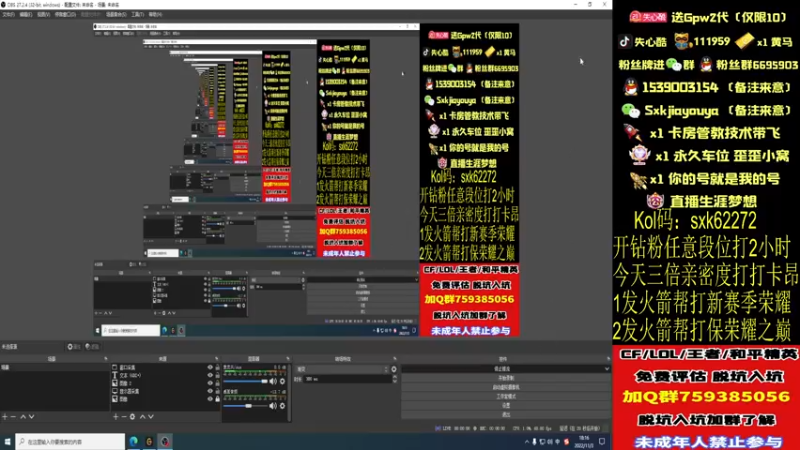Screen dimensions: 800x450
Task: Open the Help (帮助) menu
Action: coord(155,15)
